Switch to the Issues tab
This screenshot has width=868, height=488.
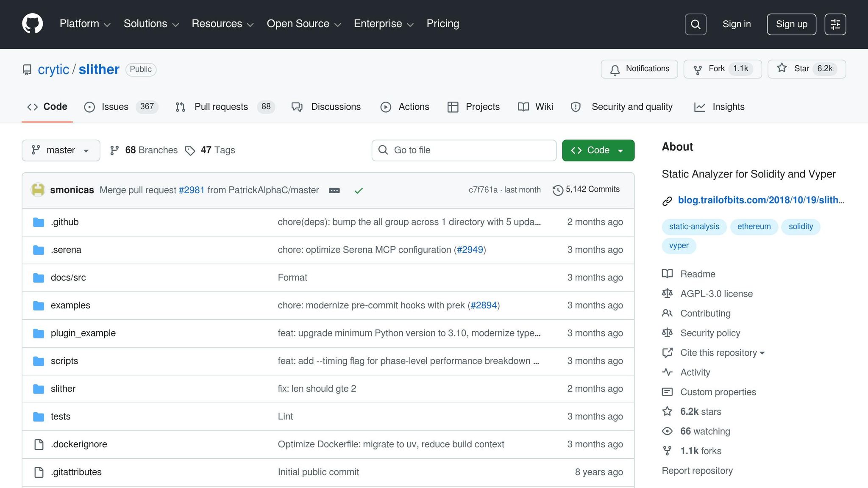click(114, 107)
